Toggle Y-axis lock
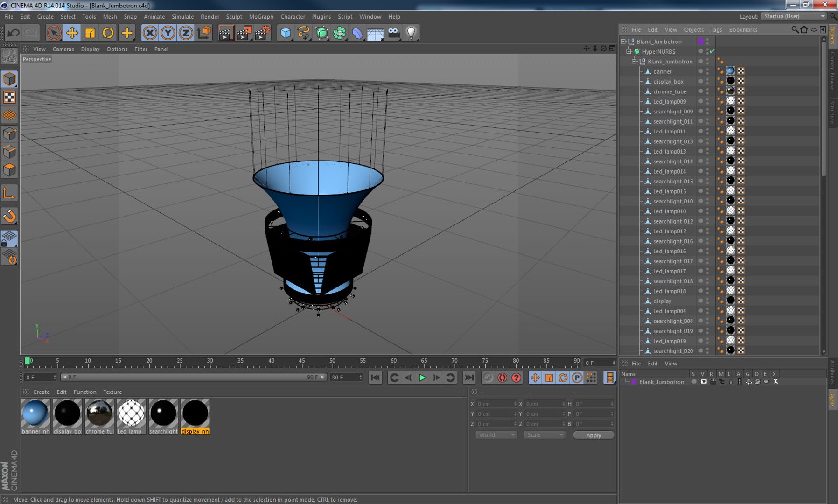This screenshot has width=838, height=504. click(168, 33)
